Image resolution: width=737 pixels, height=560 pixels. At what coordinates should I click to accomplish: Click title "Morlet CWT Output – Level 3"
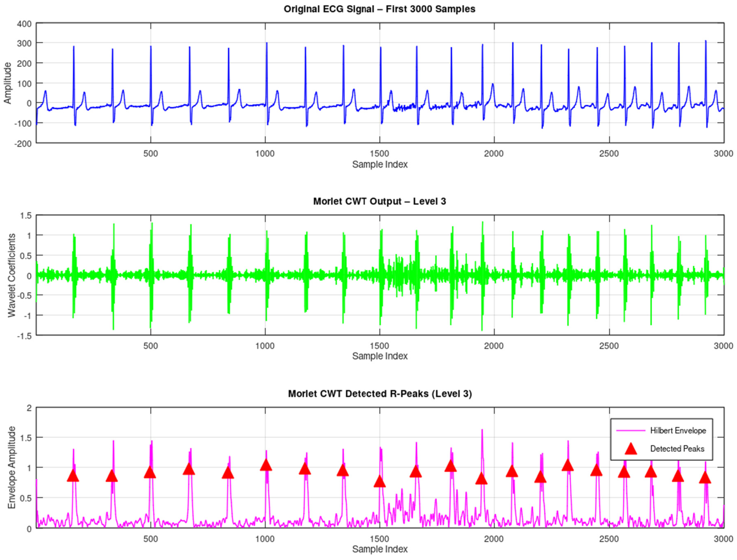380,201
